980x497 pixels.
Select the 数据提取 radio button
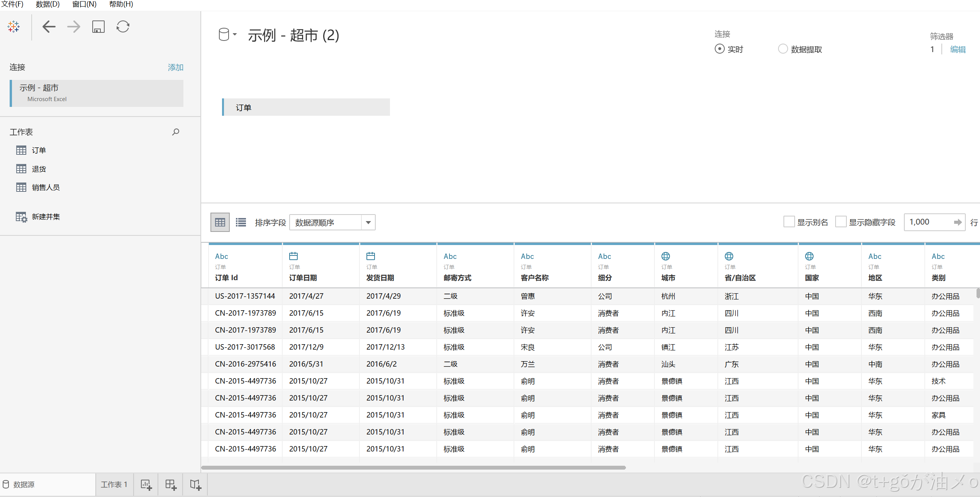783,49
